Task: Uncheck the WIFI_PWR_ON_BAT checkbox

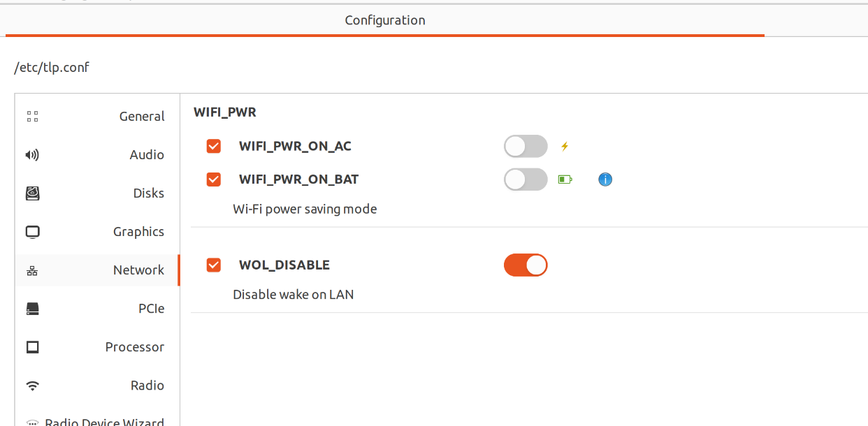Action: coord(214,179)
